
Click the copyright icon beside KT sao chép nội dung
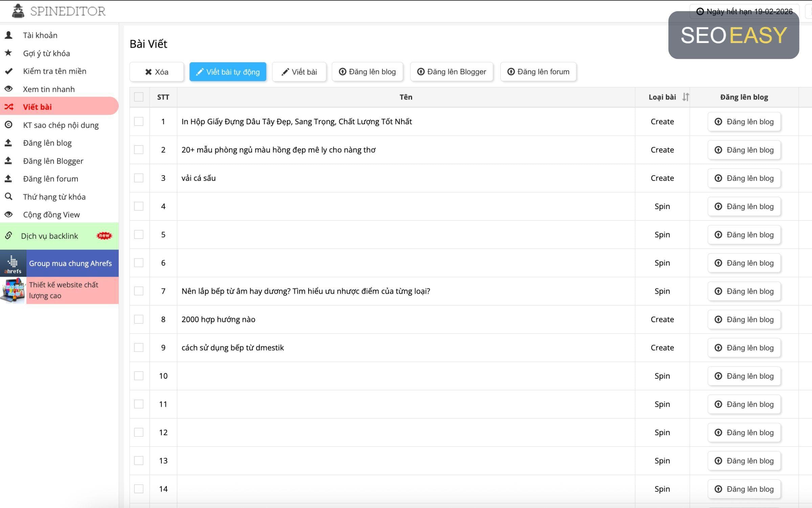[8, 125]
